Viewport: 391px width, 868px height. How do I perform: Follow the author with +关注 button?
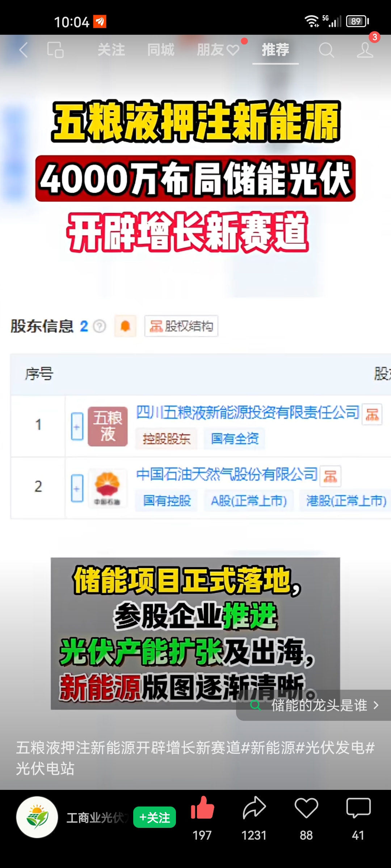pos(155,817)
